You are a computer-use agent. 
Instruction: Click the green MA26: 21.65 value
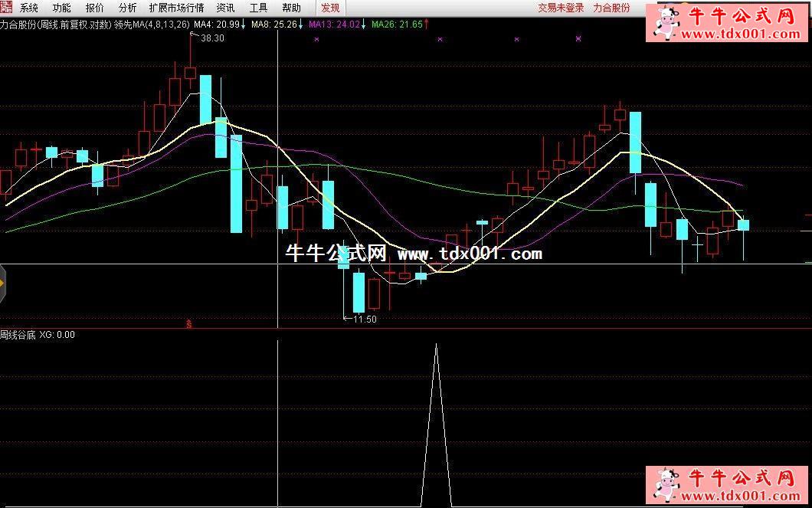click(x=398, y=25)
